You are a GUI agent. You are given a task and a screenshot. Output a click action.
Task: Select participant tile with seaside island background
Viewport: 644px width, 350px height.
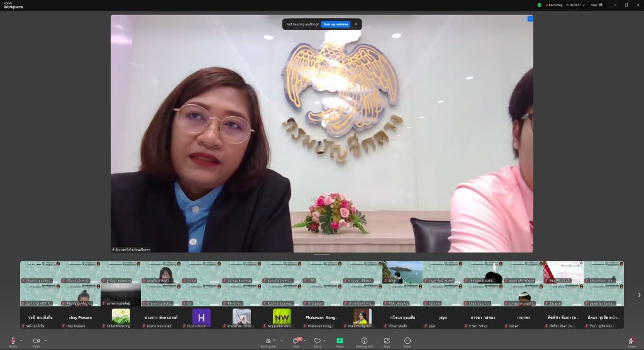point(402,273)
